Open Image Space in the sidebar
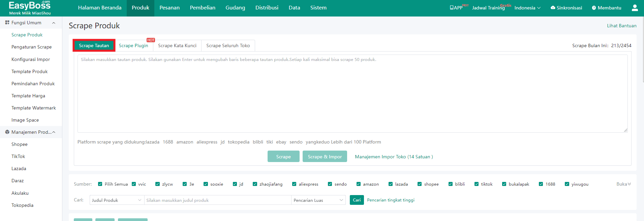 coord(25,120)
